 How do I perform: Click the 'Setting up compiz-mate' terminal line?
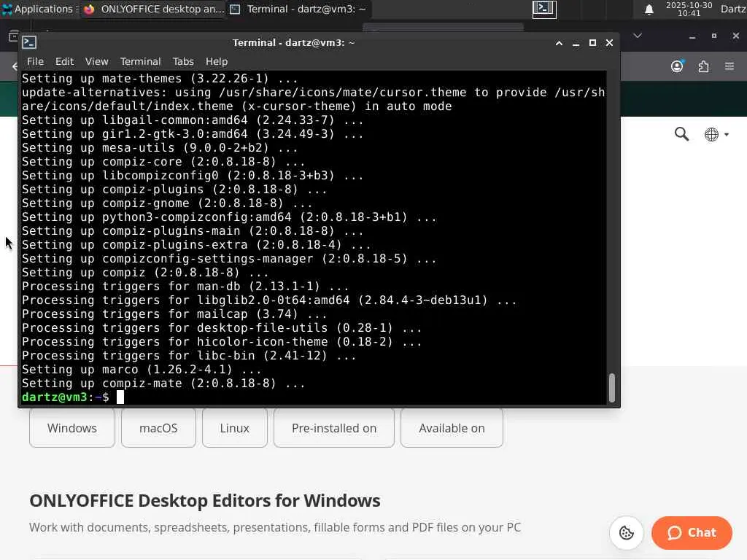point(163,384)
